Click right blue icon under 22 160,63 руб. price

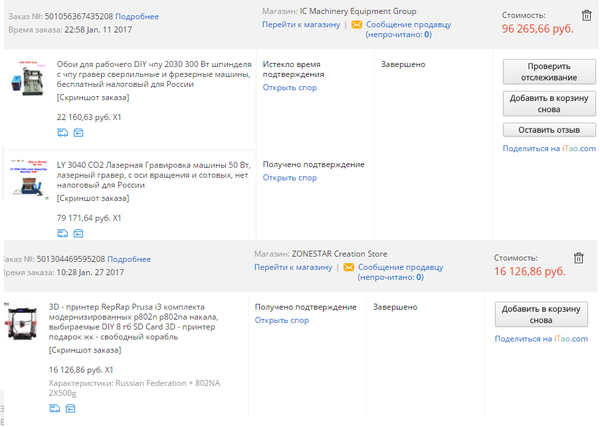(76, 132)
